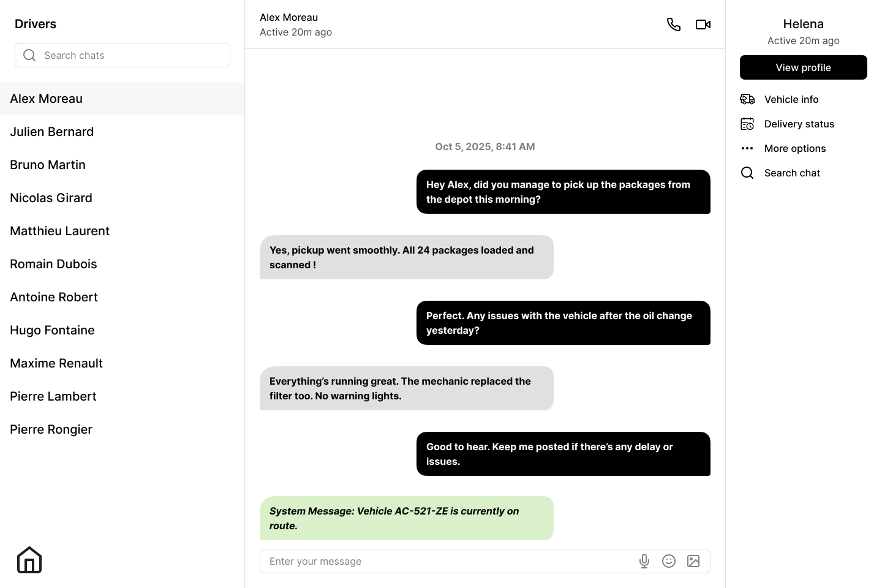Select the Alex Moreau conversation
882x588 pixels.
[x=46, y=99]
